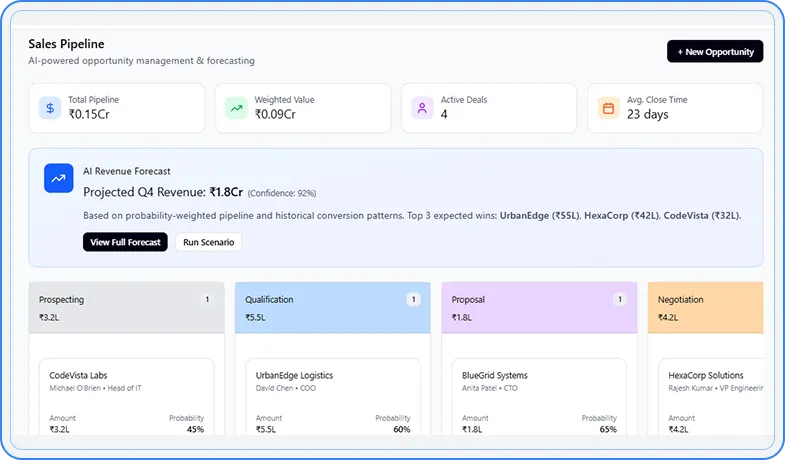Viewport: 785px width, 460px height.
Task: Click the Qualification deal count badge
Action: tap(413, 299)
